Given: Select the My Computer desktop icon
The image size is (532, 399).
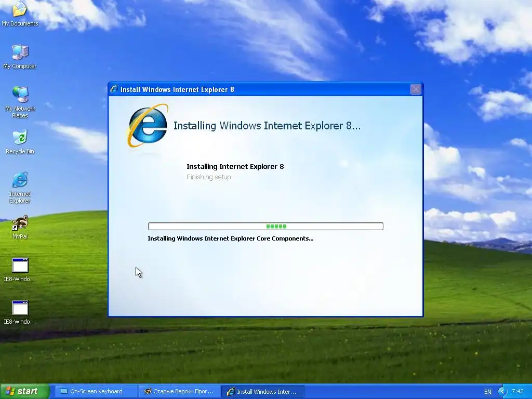Looking at the screenshot, I should 20,56.
